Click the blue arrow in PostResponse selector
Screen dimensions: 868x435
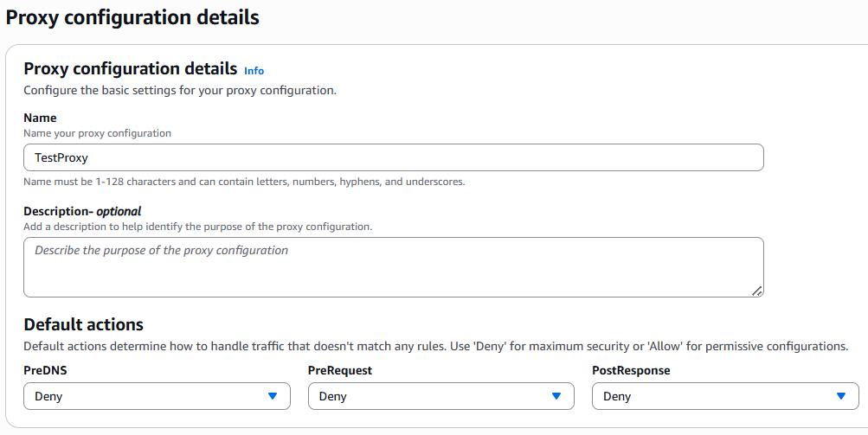point(841,396)
